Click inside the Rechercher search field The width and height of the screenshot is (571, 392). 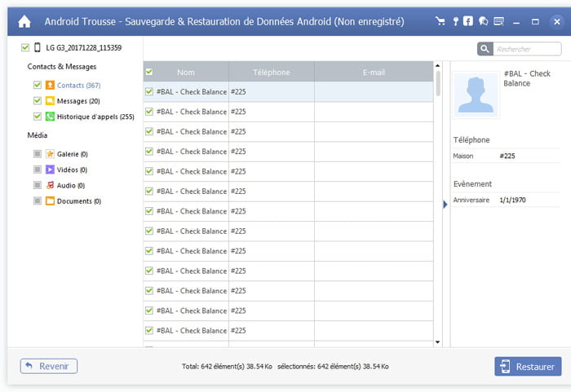[x=527, y=50]
